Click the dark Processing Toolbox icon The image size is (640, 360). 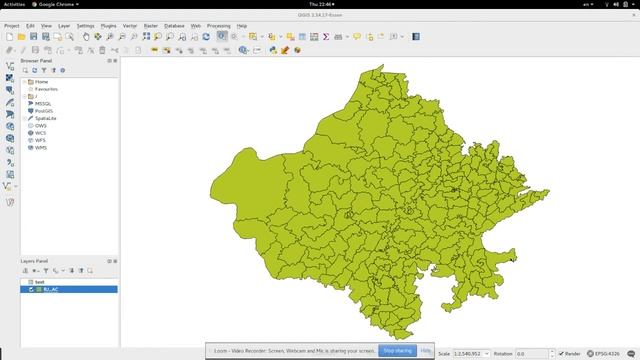click(416, 37)
